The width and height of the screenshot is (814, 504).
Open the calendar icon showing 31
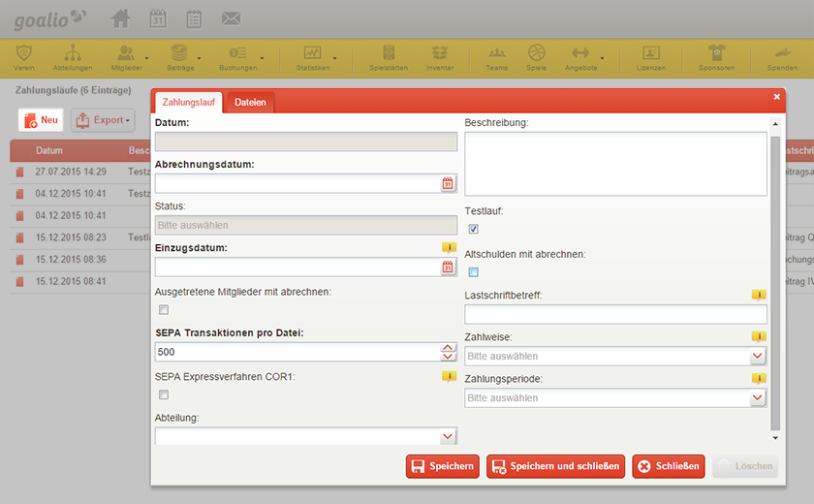pyautogui.click(x=158, y=19)
